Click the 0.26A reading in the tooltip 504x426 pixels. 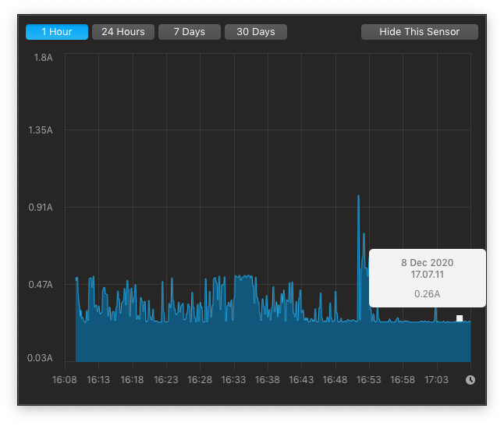pos(428,294)
